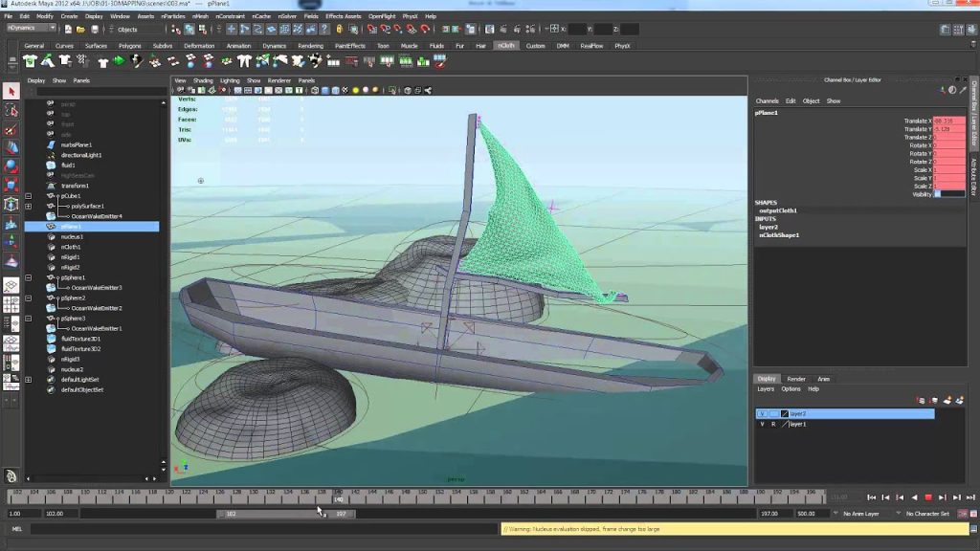Open the nConstraint menu
This screenshot has height=551, width=980.
230,16
